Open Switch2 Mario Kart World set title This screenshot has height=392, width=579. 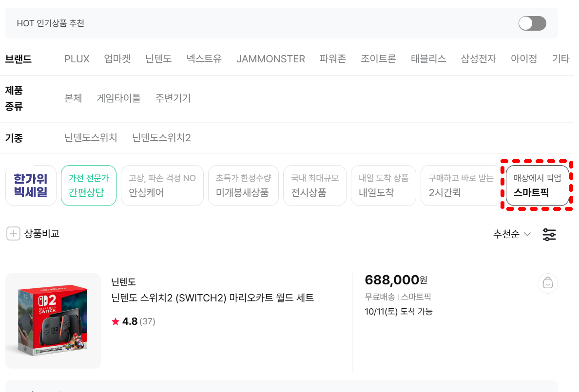coord(212,298)
